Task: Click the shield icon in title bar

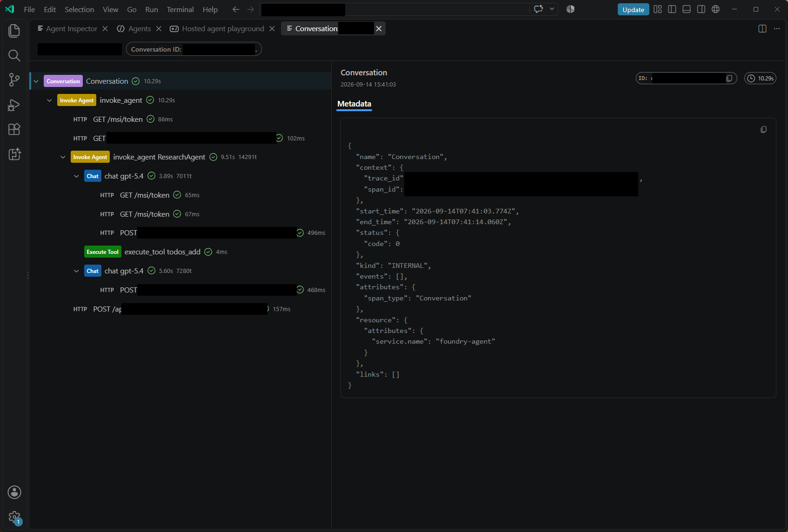Action: pyautogui.click(x=571, y=9)
